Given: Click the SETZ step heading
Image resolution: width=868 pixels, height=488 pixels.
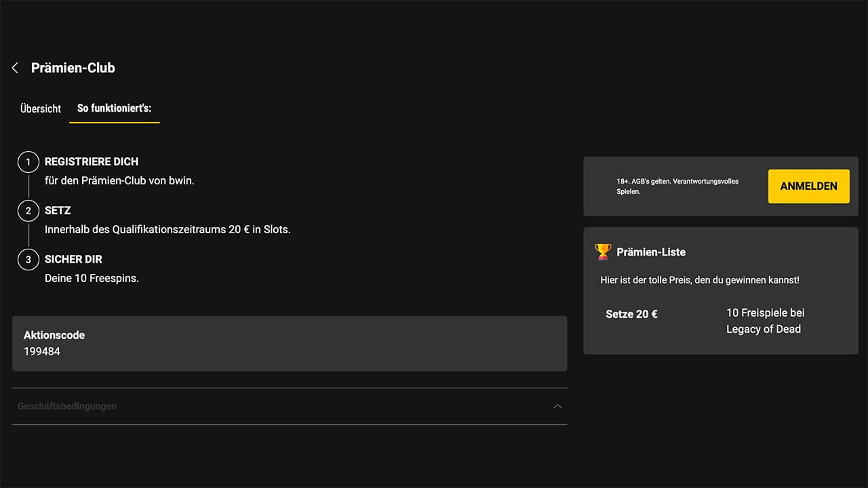Looking at the screenshot, I should (x=58, y=211).
